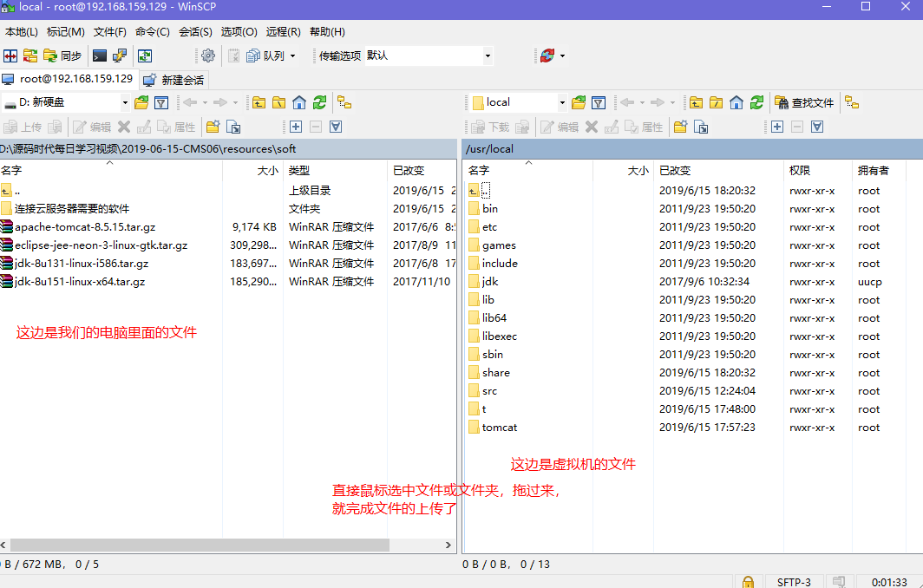Select the 连接云服务器需要的软件 folder
923x588 pixels.
click(x=72, y=209)
